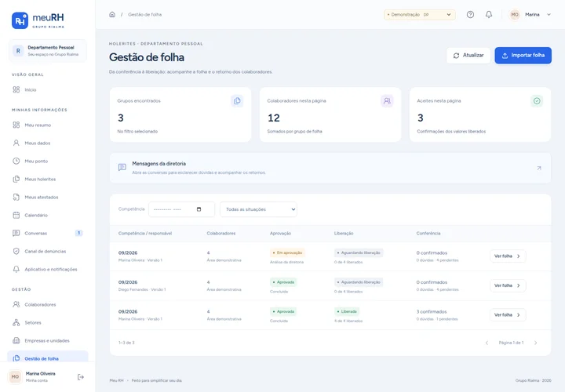Click the Calendário sidebar icon

16,215
